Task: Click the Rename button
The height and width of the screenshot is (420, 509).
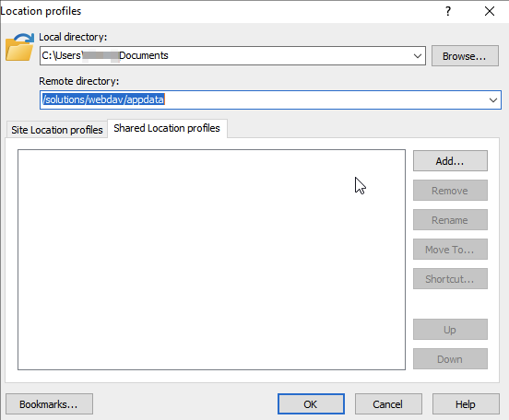Action: coord(450,220)
